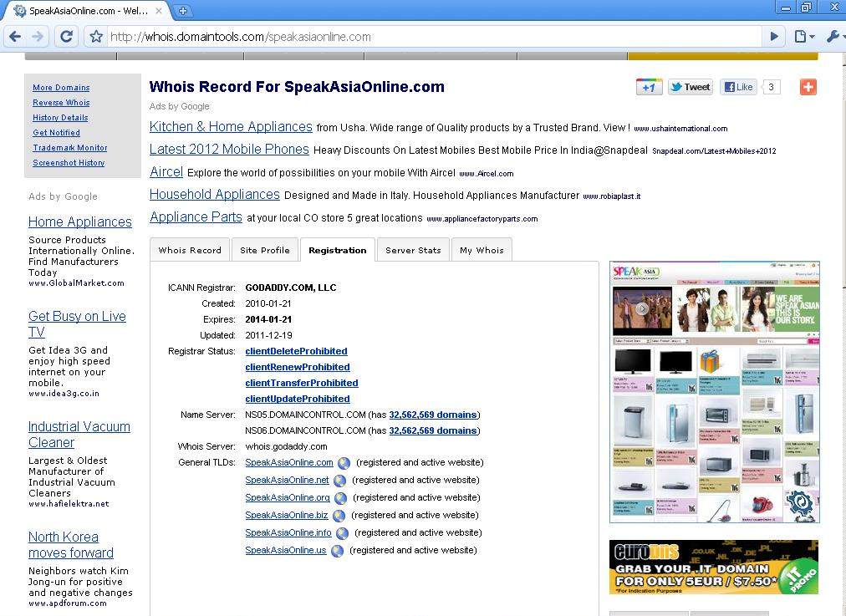
Task: Click the EuroDNS .IT domain banner
Action: [x=714, y=568]
